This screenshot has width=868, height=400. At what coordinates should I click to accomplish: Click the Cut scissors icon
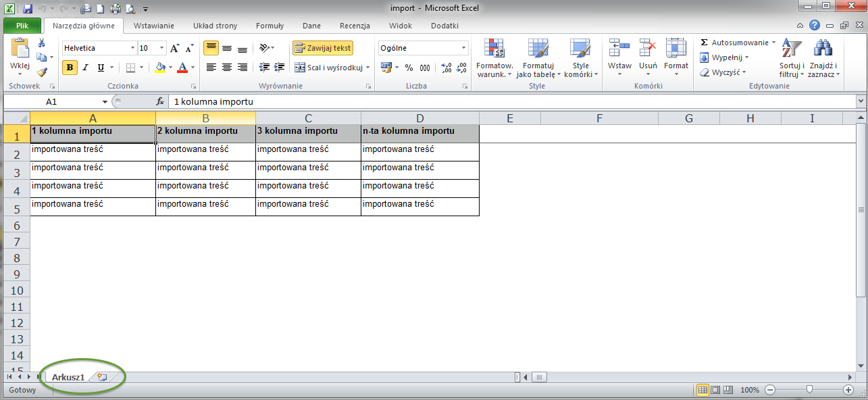tap(42, 43)
